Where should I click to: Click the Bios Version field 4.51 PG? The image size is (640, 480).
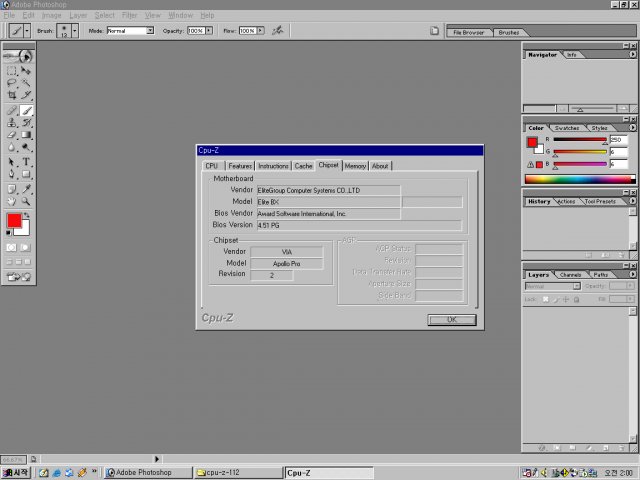coord(359,225)
